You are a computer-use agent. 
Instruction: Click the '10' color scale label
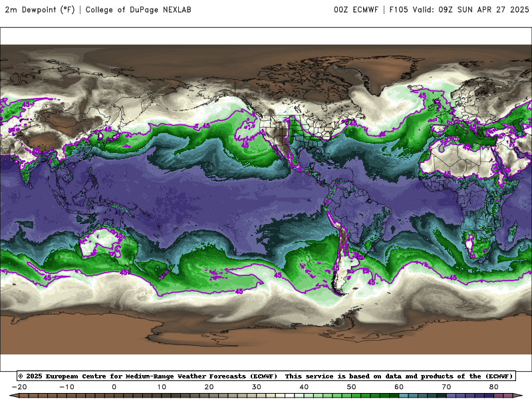[162, 387]
